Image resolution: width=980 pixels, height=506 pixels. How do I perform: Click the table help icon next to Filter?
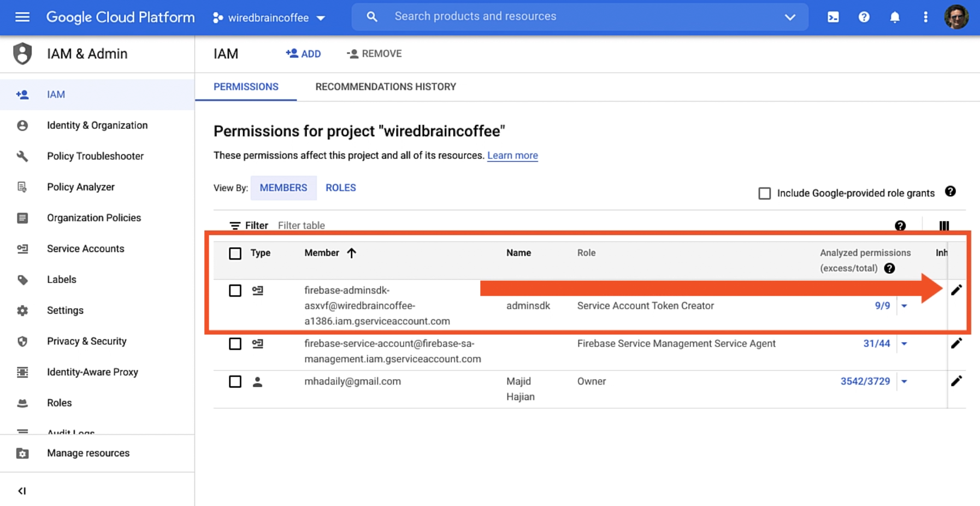[x=900, y=226]
